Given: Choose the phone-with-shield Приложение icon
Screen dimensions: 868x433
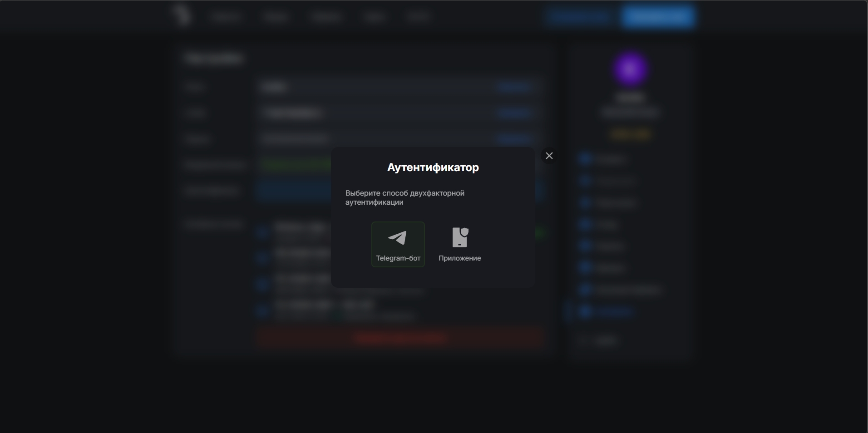Looking at the screenshot, I should tap(459, 237).
